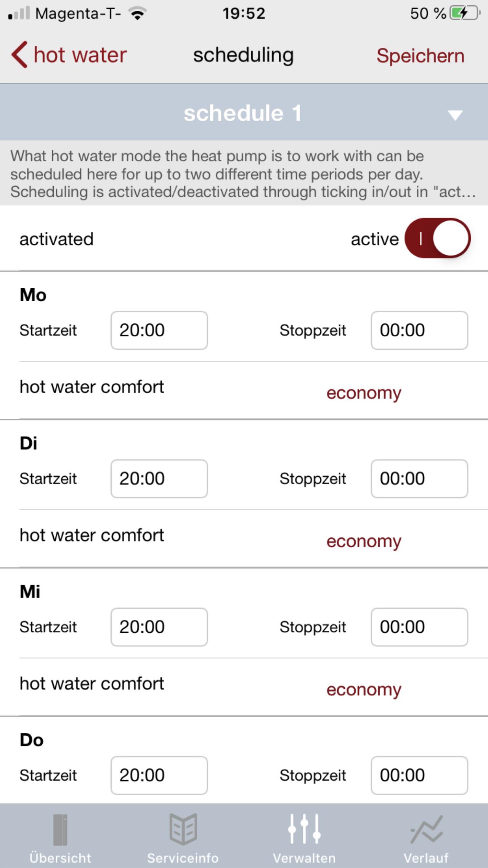The height and width of the screenshot is (868, 488).
Task: Open the Verlauf chart icon
Action: click(427, 829)
